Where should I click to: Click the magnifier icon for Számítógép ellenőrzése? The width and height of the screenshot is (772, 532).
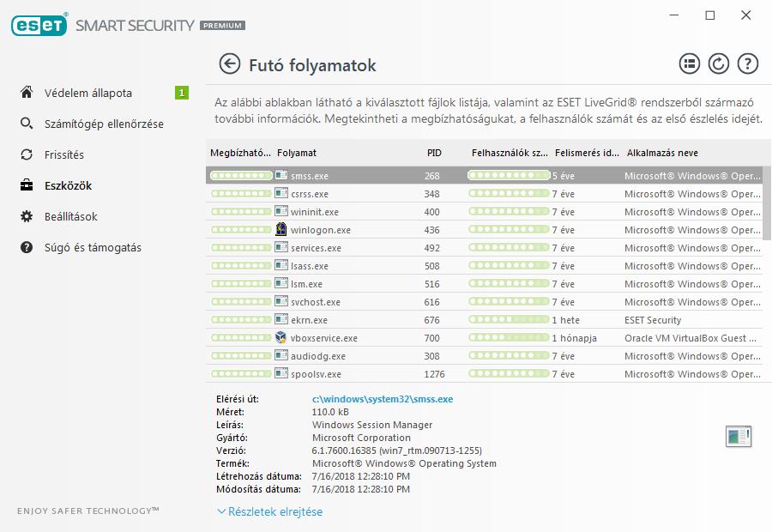tap(27, 124)
